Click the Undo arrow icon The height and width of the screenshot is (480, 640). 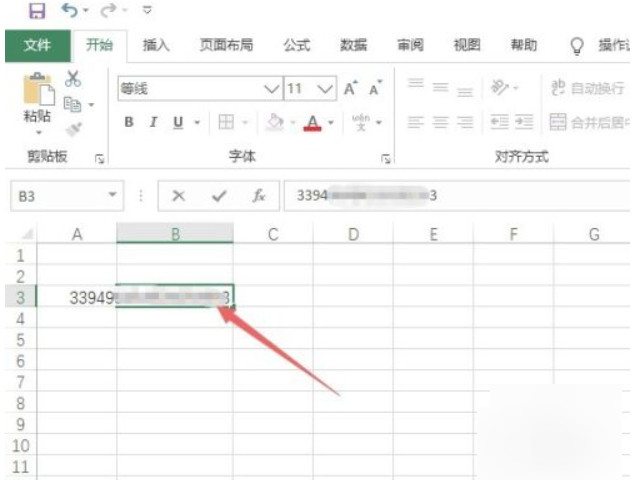click(x=70, y=10)
